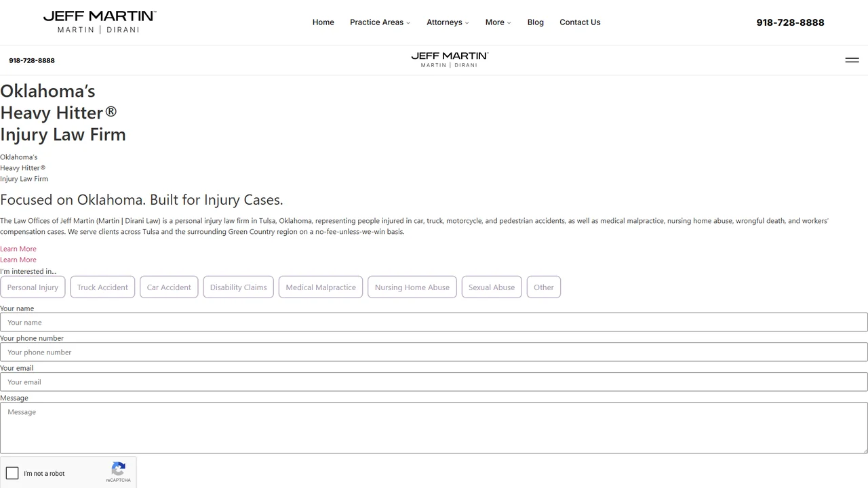Open the hamburger menu icon
868x488 pixels.
click(x=852, y=60)
